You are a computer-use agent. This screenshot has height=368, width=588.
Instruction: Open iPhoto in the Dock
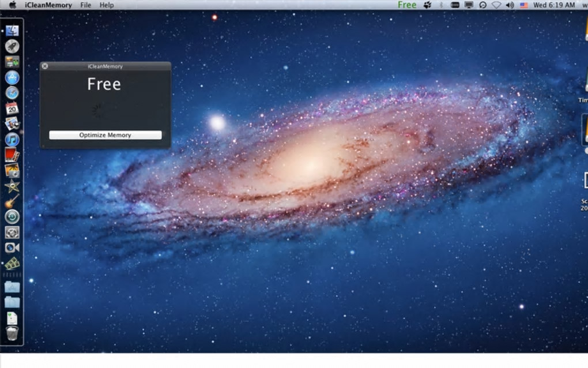[x=12, y=170]
